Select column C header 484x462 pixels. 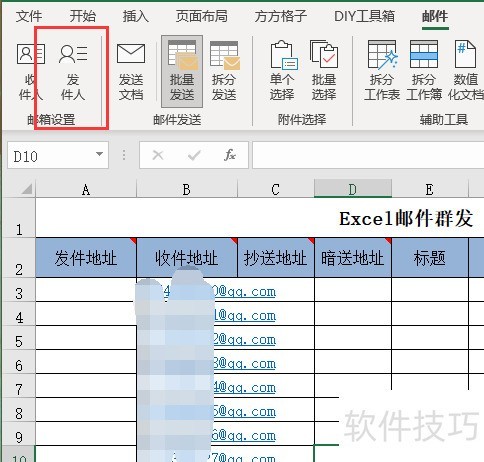coord(276,189)
